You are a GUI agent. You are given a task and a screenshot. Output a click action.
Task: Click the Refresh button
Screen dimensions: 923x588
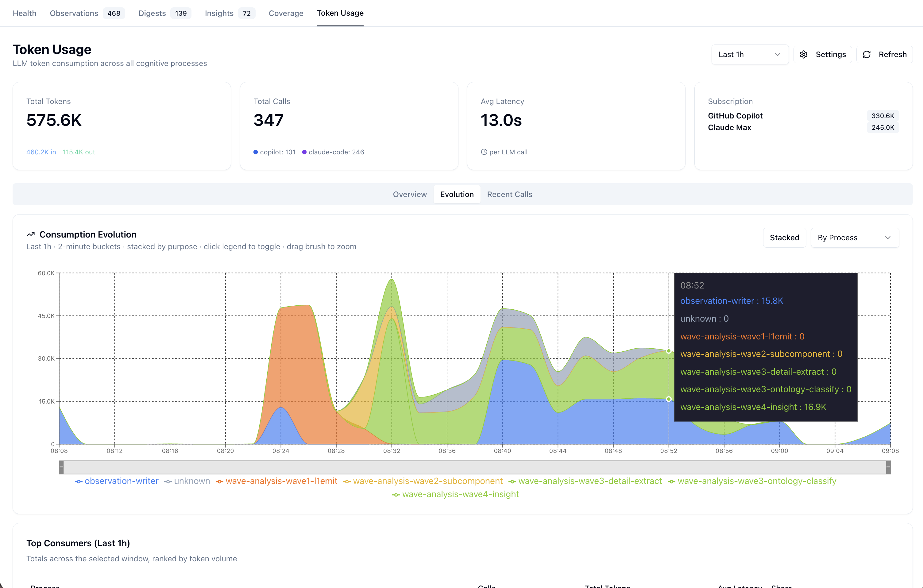click(884, 54)
